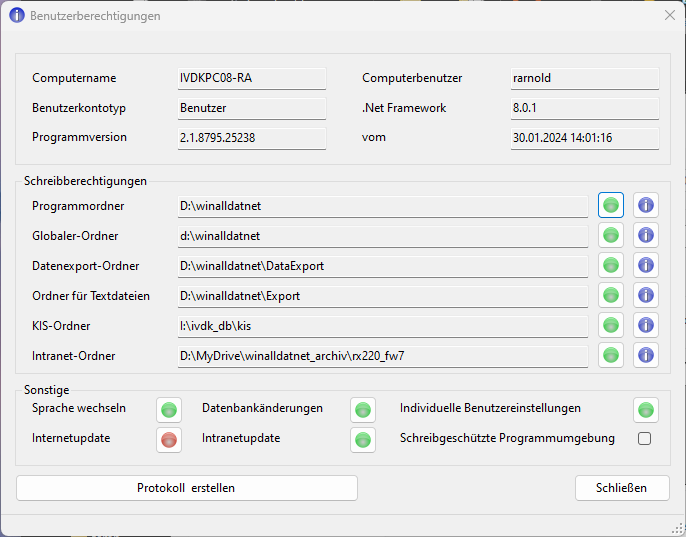
Task: Click green icon for Individuelle Benutzereinstellungen
Action: pos(646,409)
